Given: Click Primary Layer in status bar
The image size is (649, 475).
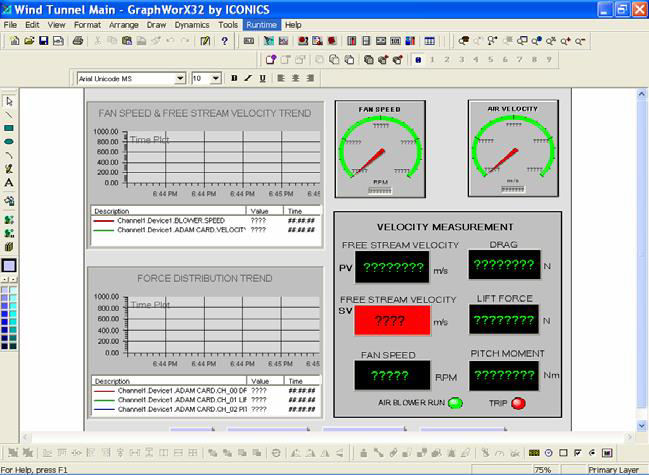Looking at the screenshot, I should pos(614,470).
